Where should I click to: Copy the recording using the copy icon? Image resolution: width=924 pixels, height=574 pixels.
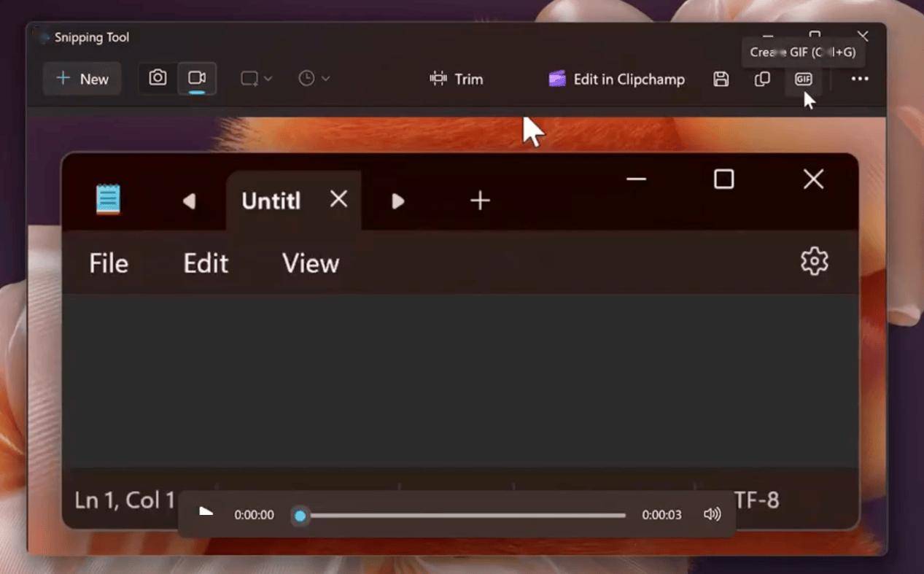(762, 79)
